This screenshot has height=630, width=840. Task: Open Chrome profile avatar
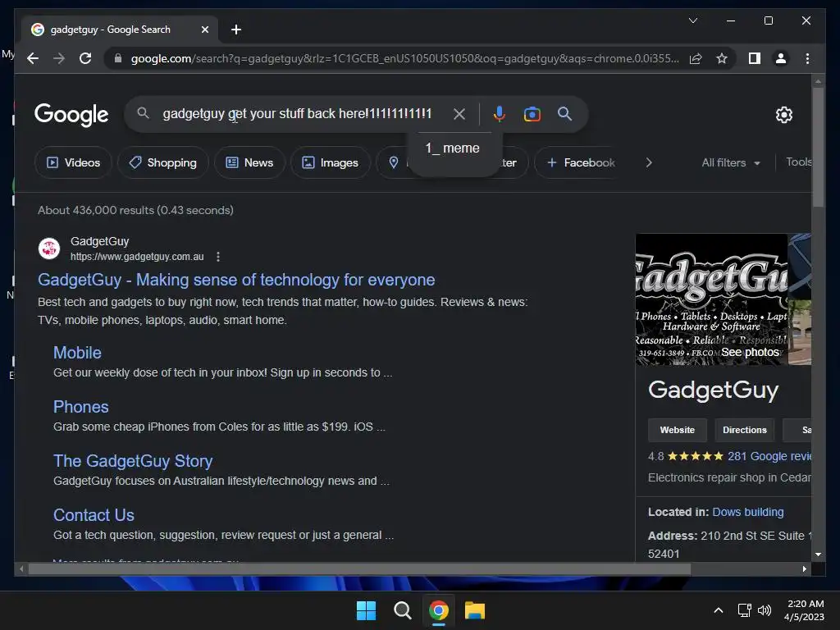click(781, 58)
